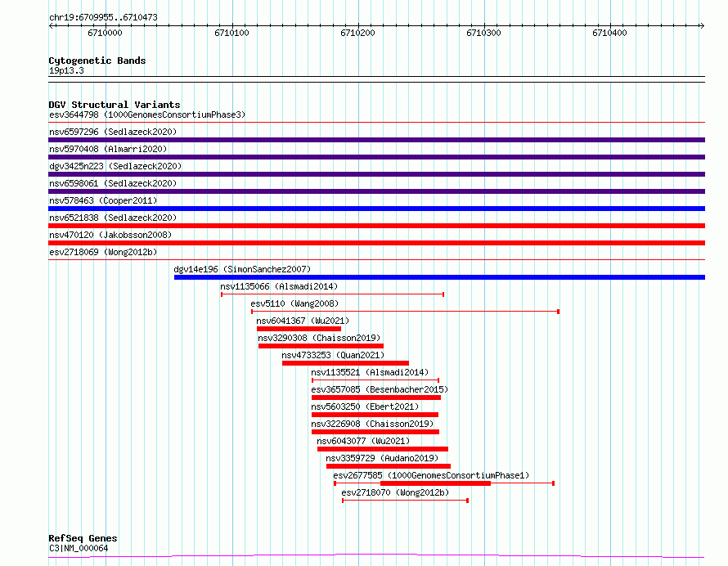Viewport: 728px width, 566px height.
Task: Click the thin span line of nsv1135521
Action: click(x=375, y=380)
